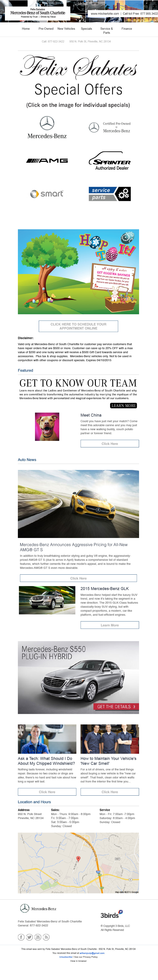Click the Unsubscribe link
This screenshot has height=980, width=158.
point(66,957)
